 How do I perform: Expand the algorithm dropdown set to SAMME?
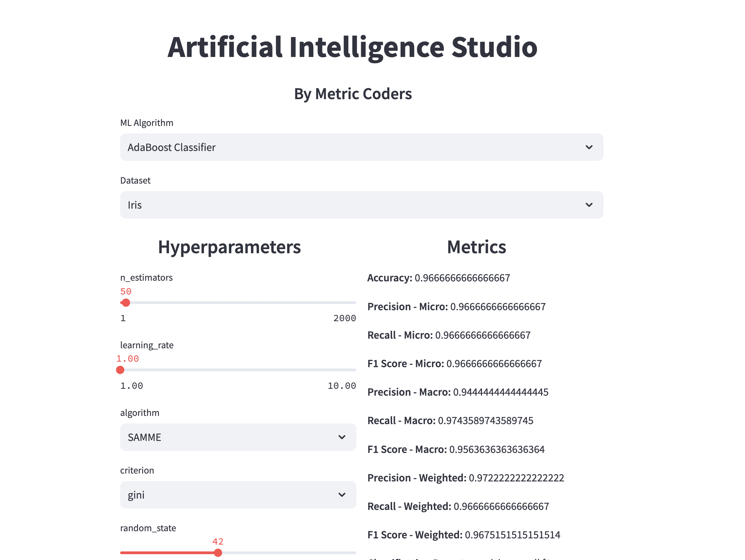(238, 437)
